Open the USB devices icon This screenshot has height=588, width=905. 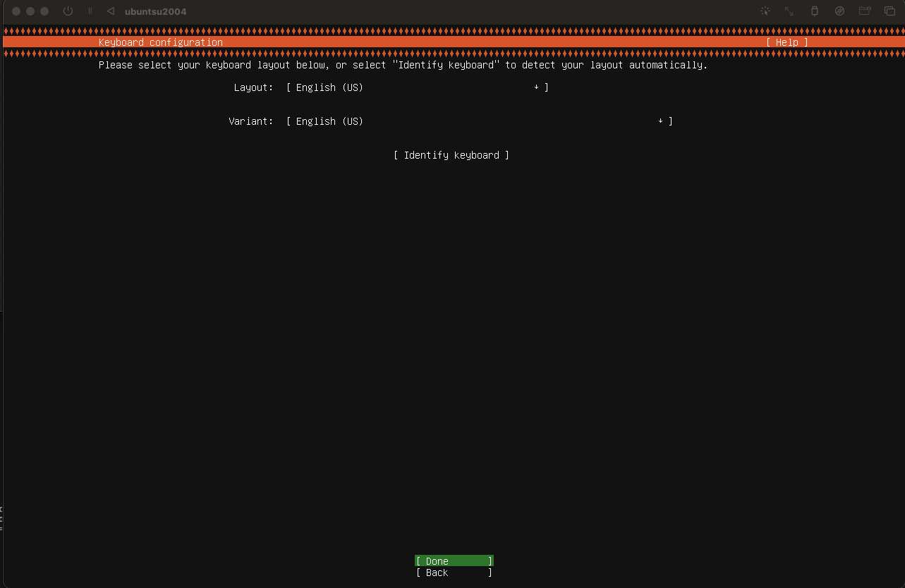point(815,11)
